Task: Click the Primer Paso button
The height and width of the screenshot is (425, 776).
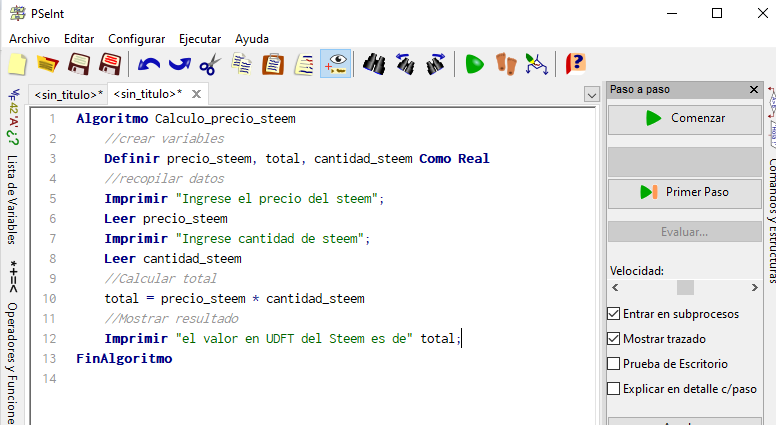Action: coord(684,192)
